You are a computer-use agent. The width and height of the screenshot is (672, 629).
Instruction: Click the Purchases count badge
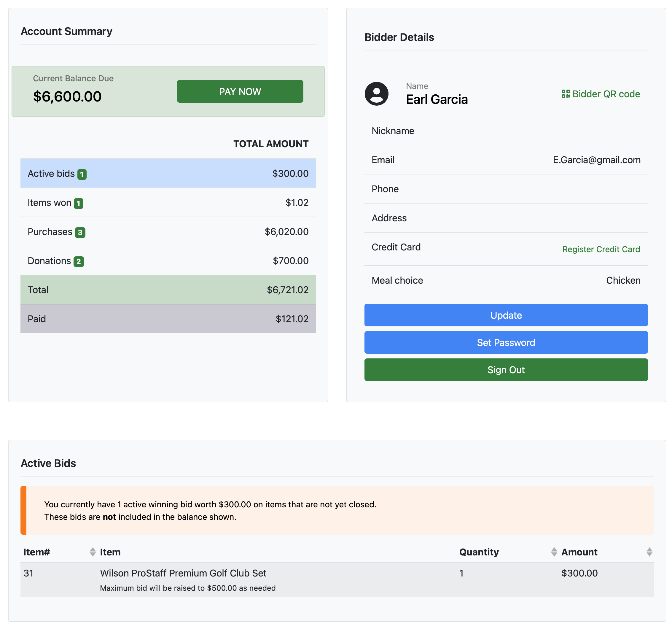[80, 232]
